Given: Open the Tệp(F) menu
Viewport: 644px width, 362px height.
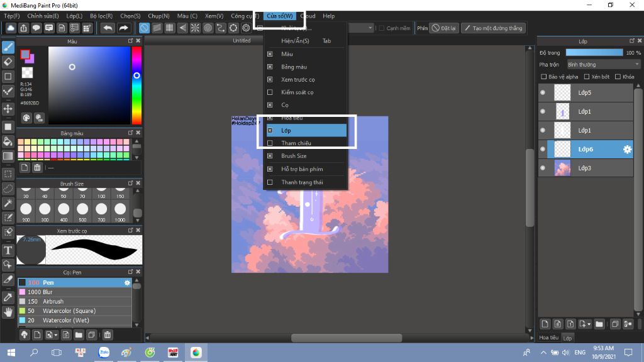Looking at the screenshot, I should 11,16.
